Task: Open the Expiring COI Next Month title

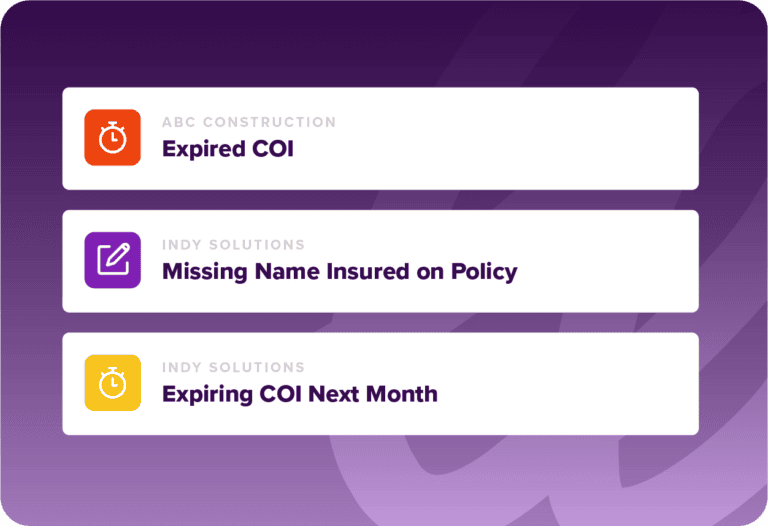Action: coord(299,393)
